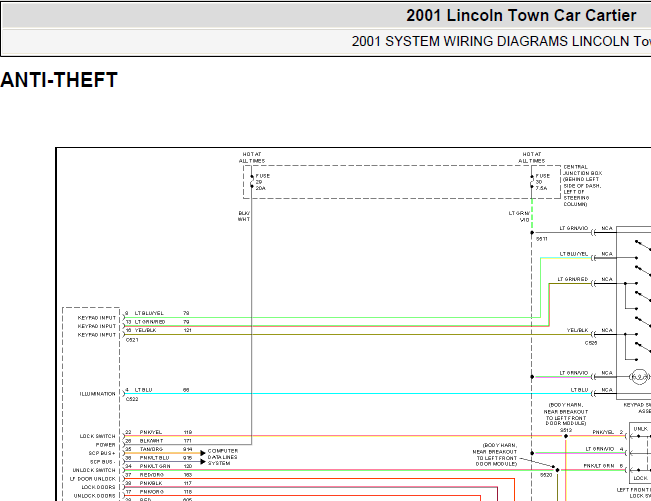
Task: Click the arrowhead on the PNK/LT BLU wire
Action: click(203, 462)
